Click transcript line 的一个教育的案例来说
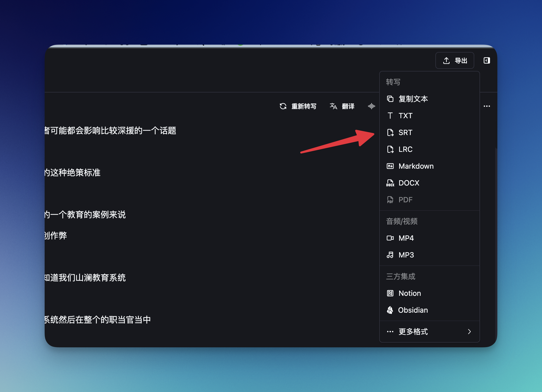 (x=85, y=215)
